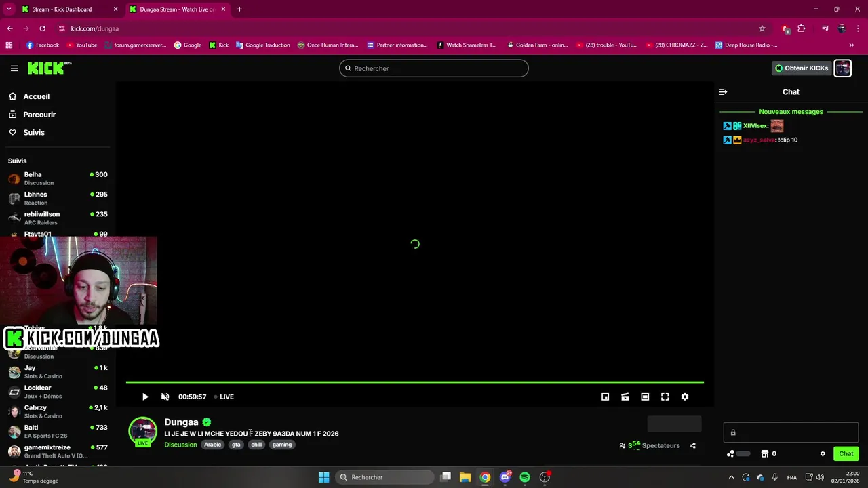The width and height of the screenshot is (868, 488).
Task: Click the green video progress bar
Action: (x=414, y=382)
